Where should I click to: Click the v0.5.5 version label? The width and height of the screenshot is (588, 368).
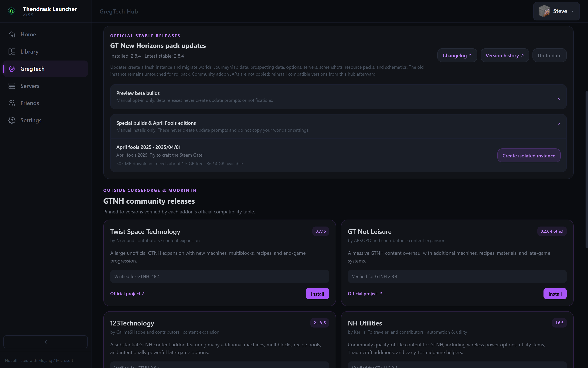pos(28,15)
